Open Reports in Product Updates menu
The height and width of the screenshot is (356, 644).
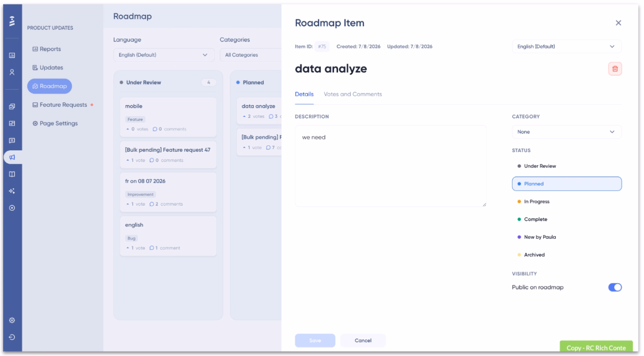[46, 49]
